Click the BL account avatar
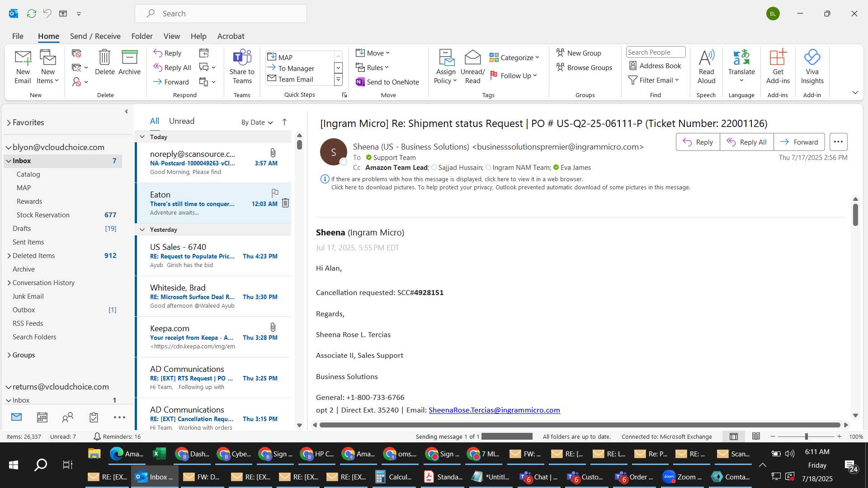This screenshot has height=488, width=868. (773, 14)
